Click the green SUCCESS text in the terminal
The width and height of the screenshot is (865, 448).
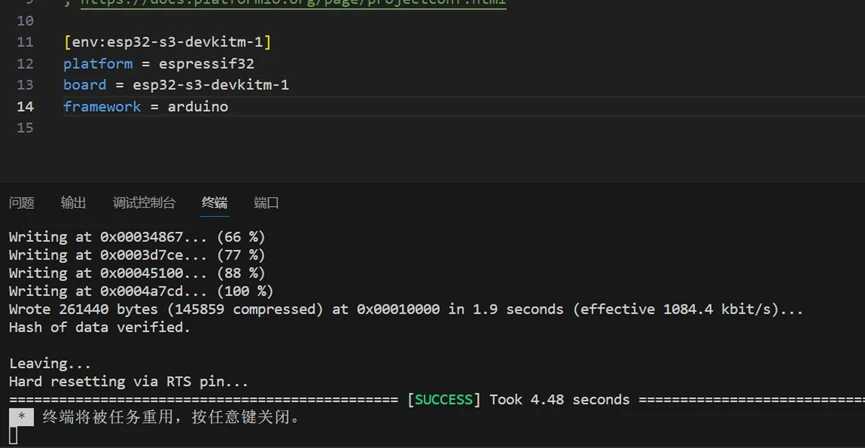pos(443,400)
